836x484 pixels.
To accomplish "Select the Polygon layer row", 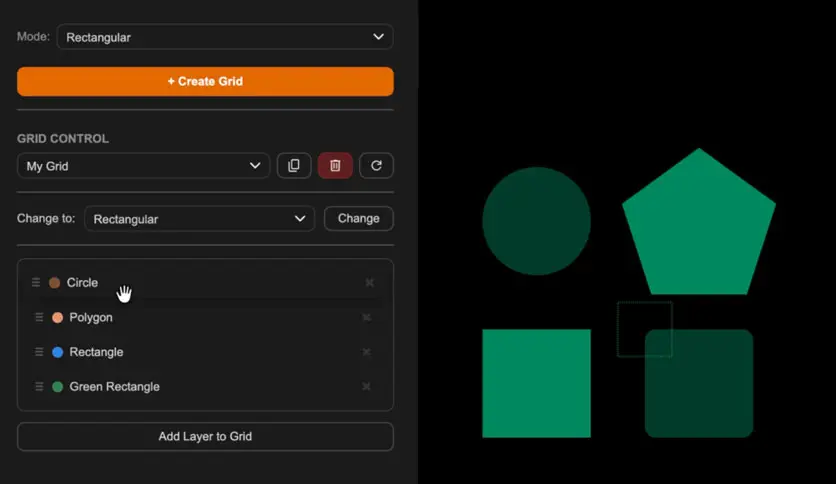I will (205, 317).
